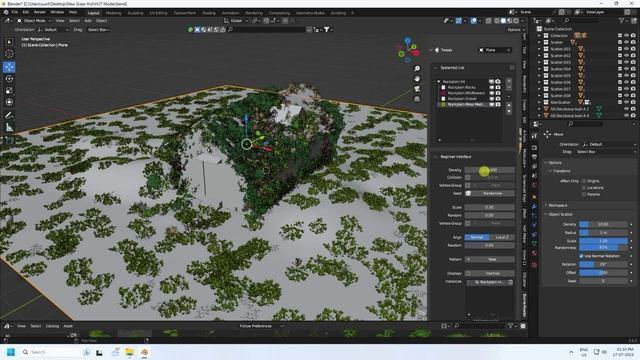Toggle Display checkbox in Beginner Interface

[468, 273]
